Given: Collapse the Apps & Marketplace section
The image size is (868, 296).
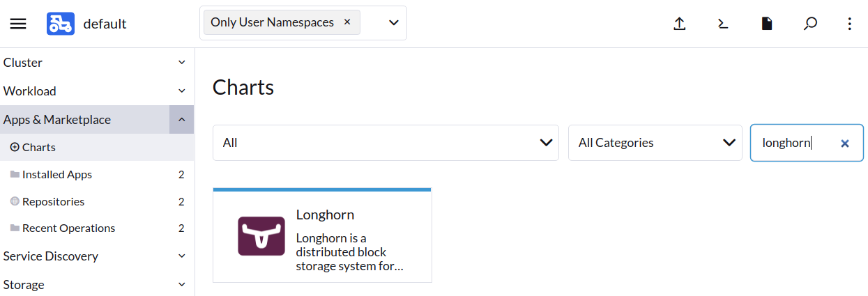Looking at the screenshot, I should point(181,120).
